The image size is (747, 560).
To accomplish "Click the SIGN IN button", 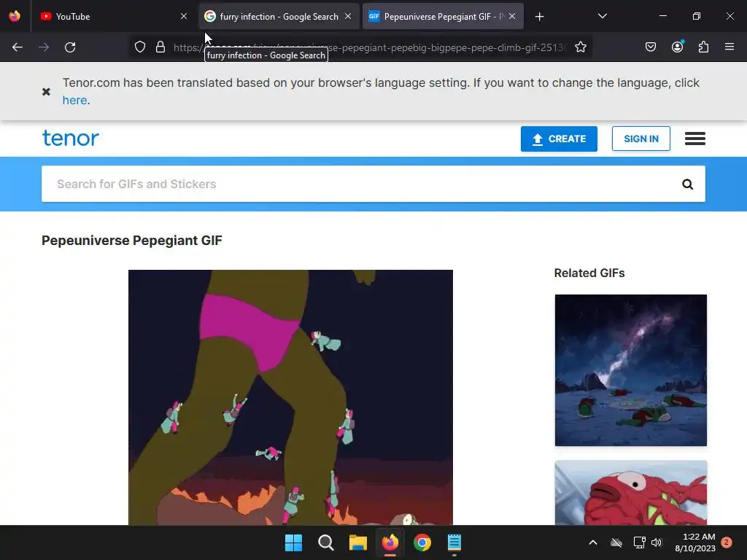I will [x=640, y=139].
